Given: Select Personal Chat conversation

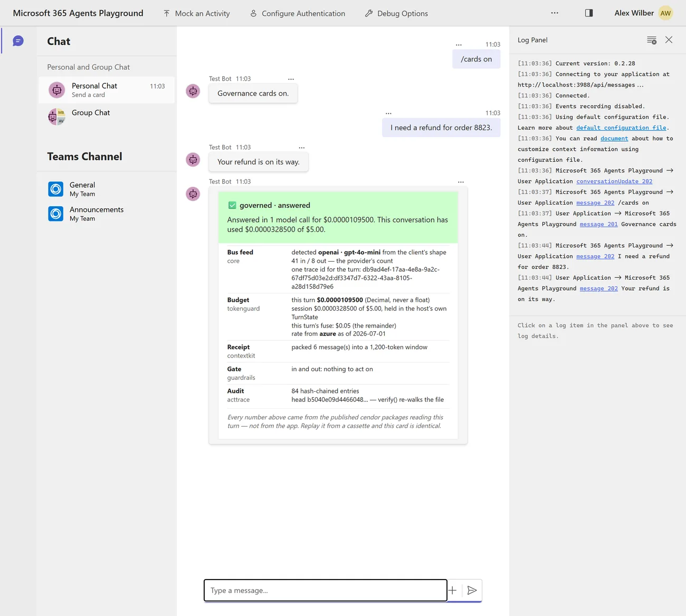Looking at the screenshot, I should [107, 90].
